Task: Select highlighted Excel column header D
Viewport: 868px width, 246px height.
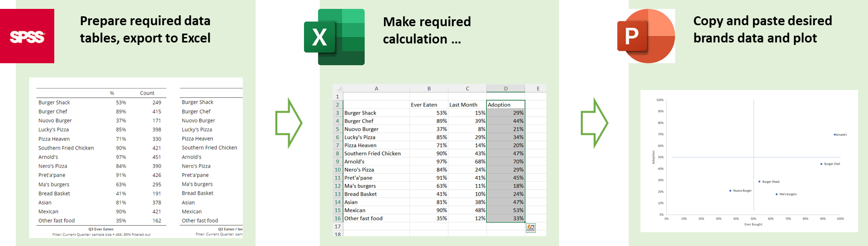Action: [x=506, y=89]
